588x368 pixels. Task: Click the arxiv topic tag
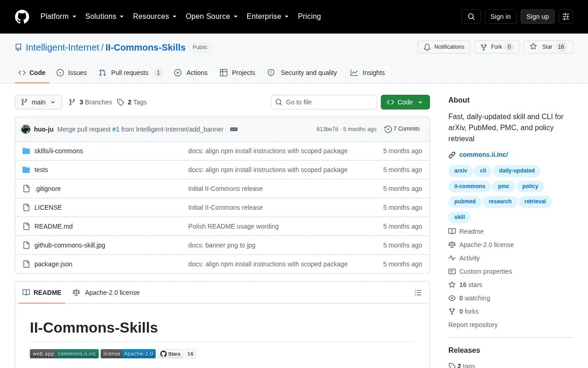tap(460, 171)
